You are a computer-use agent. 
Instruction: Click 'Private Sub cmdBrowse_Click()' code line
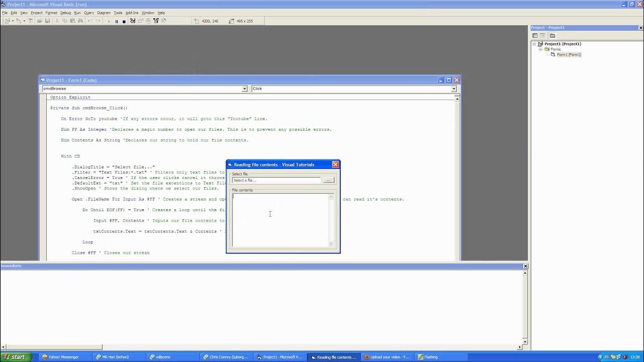point(89,108)
